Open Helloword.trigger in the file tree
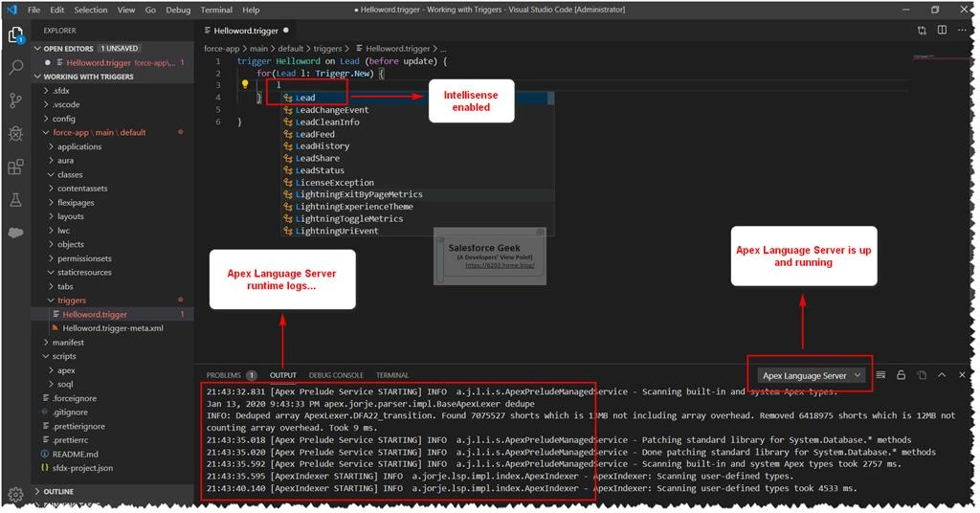The height and width of the screenshot is (513, 980). tap(95, 314)
